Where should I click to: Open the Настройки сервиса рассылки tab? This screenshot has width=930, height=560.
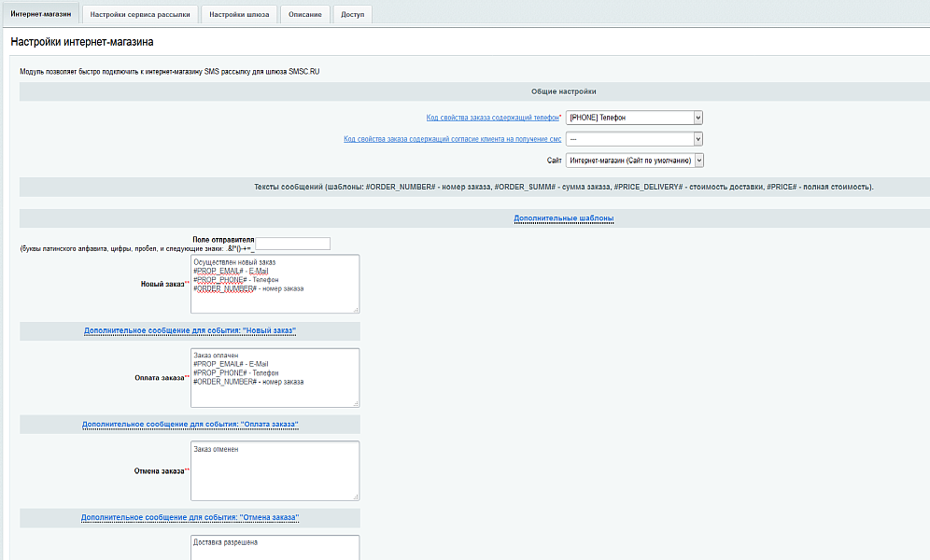[x=140, y=14]
